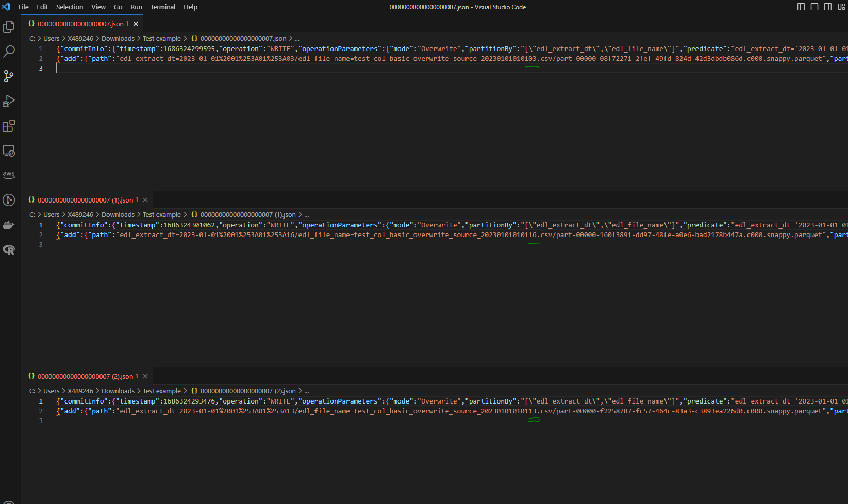Select the Source Control icon
The width and height of the screenshot is (848, 504).
(x=9, y=76)
